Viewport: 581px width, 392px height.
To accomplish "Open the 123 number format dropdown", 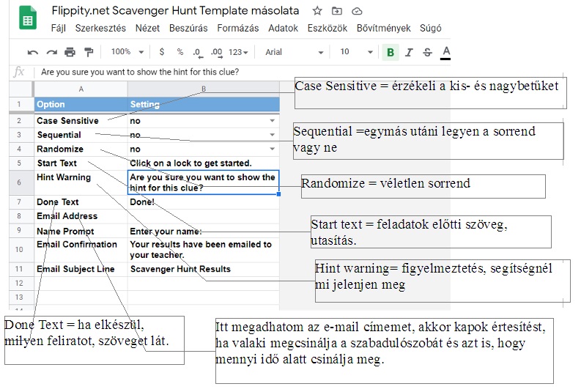I will [238, 52].
